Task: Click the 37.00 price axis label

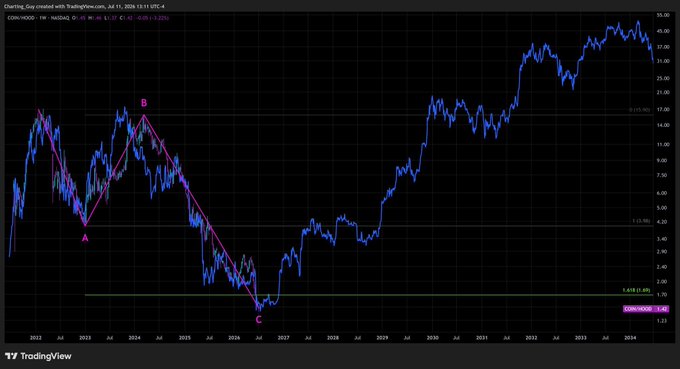Action: pyautogui.click(x=663, y=47)
